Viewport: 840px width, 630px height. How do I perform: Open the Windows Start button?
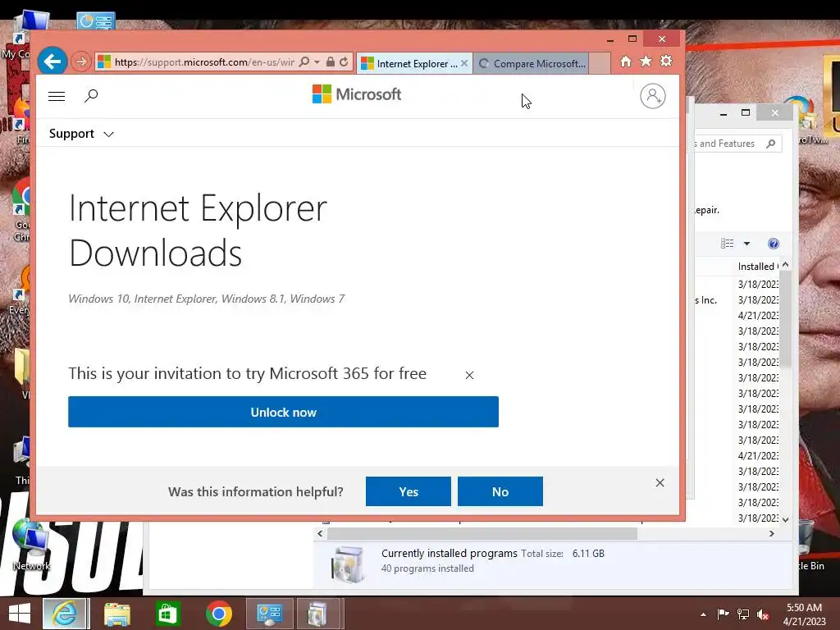coord(20,614)
